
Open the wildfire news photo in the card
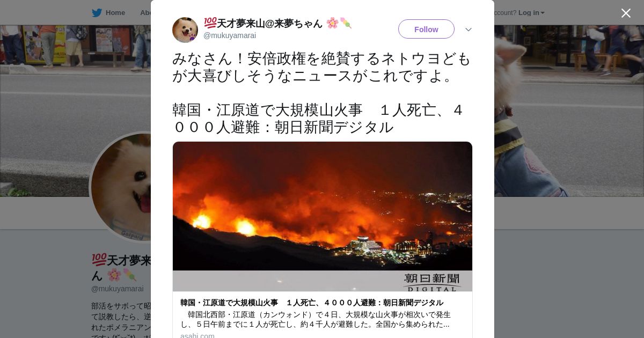(x=323, y=217)
